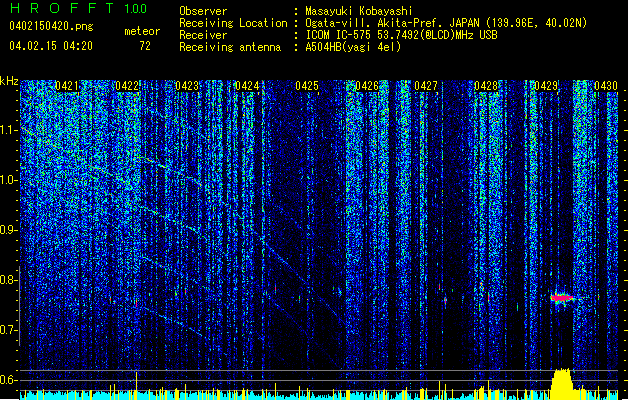The image size is (629, 400).
Task: Click the 'meteor' count label
Action: pos(142,31)
